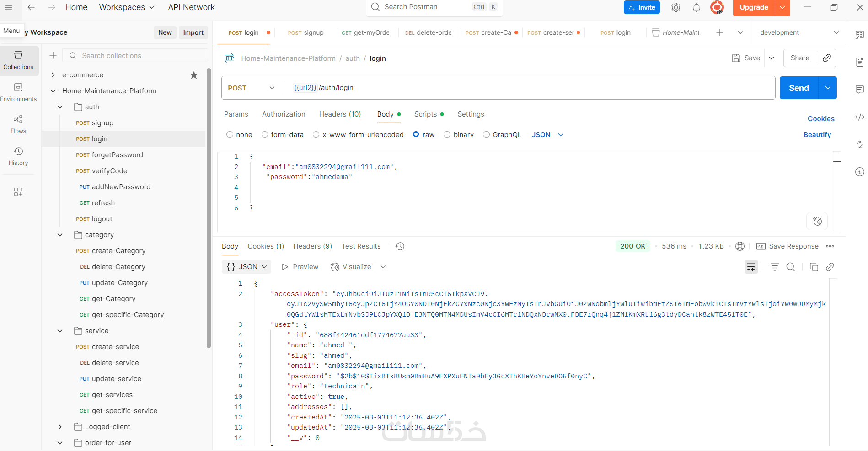Choose the none body option
Screen dimensions: 868x451
[230, 135]
